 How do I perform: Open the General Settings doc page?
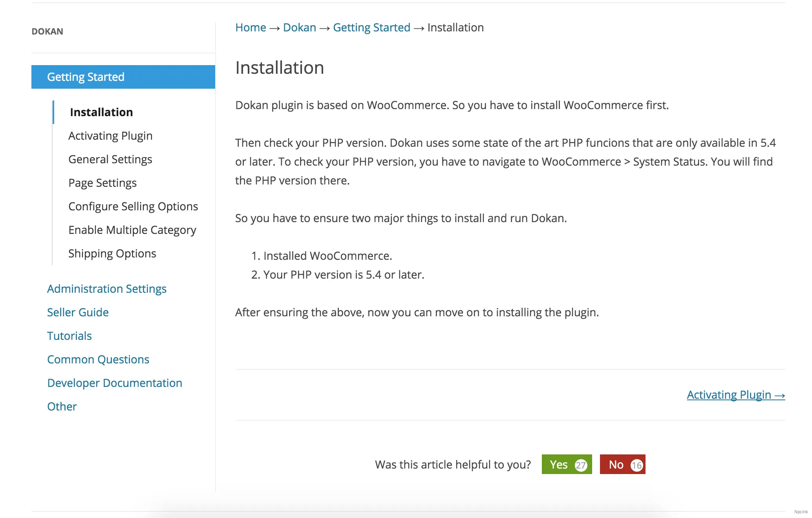tap(110, 159)
